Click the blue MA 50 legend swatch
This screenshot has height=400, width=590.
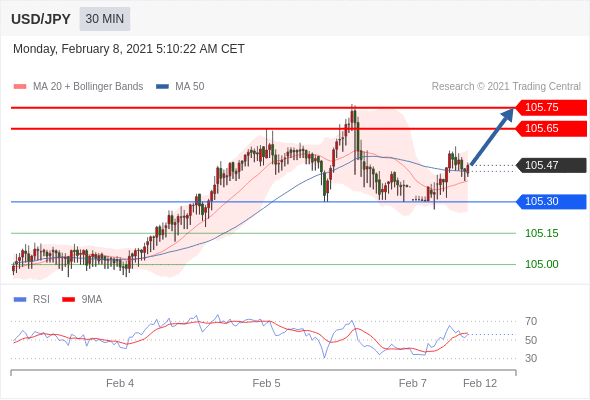coord(162,87)
